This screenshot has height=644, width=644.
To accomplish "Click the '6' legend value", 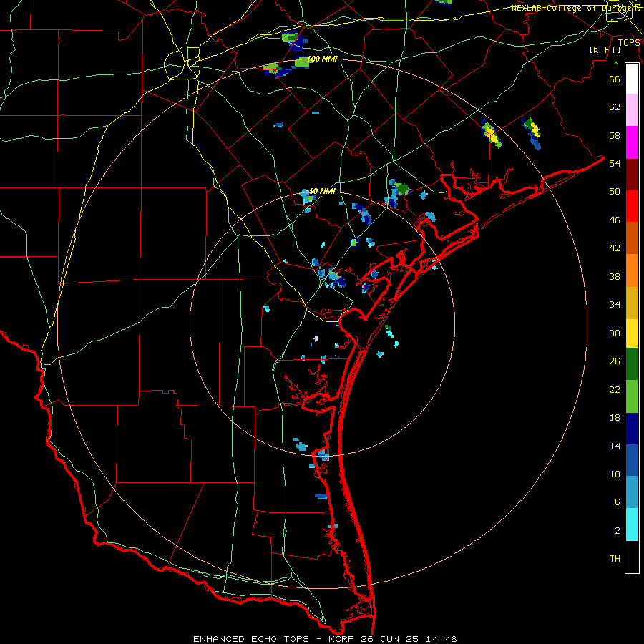I will [x=617, y=502].
